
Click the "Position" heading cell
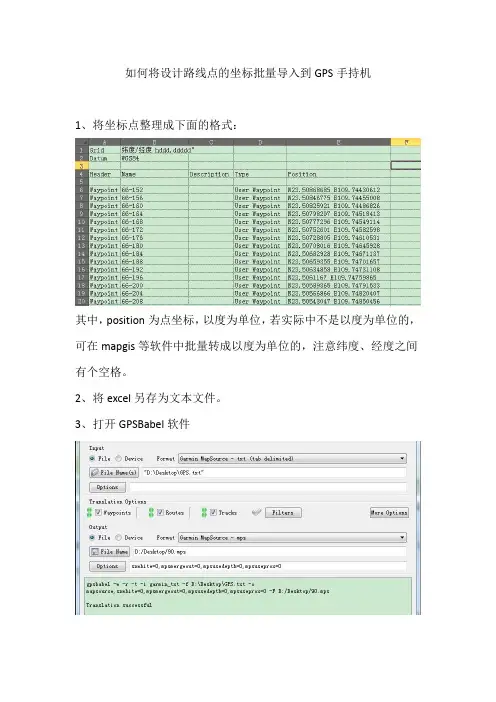pyautogui.click(x=338, y=174)
